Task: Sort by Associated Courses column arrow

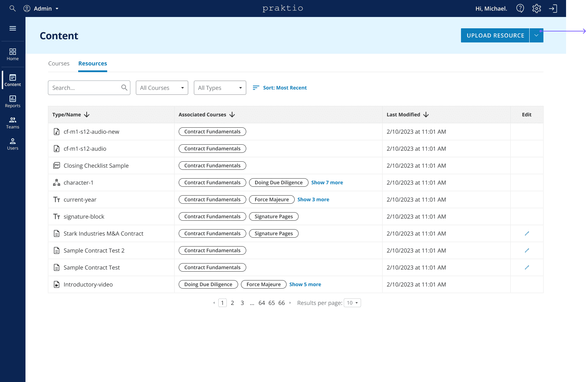Action: pos(232,115)
